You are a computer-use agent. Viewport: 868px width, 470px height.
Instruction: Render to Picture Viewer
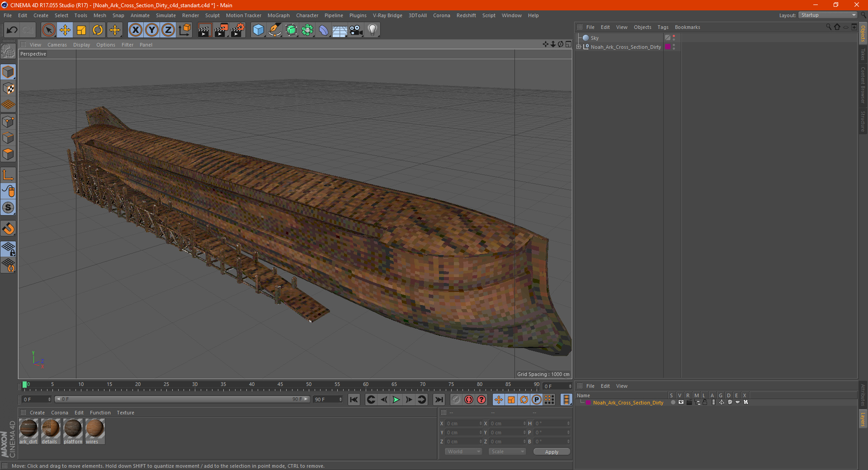[x=221, y=30]
